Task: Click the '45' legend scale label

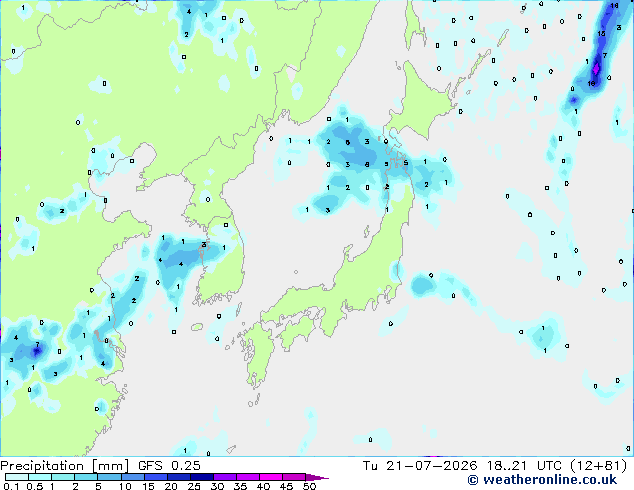Action: point(287,486)
